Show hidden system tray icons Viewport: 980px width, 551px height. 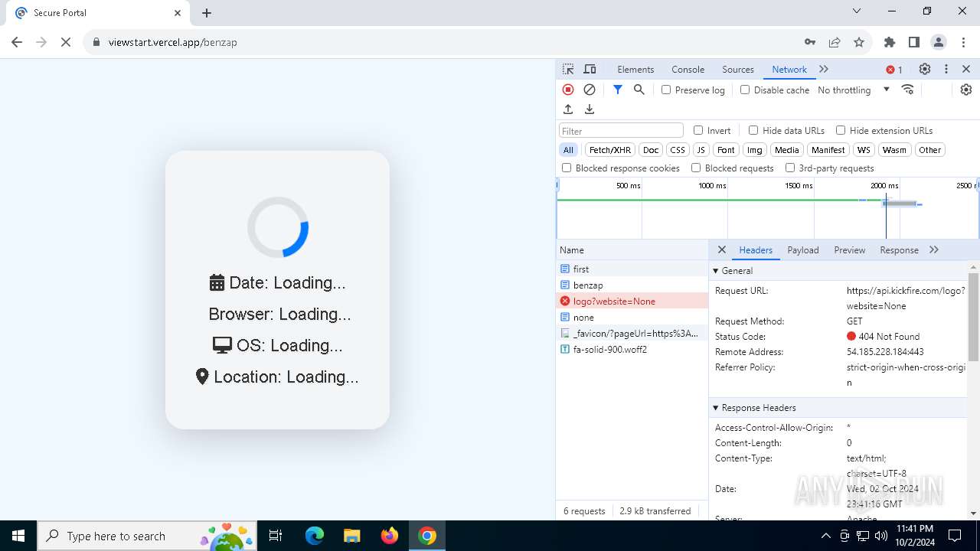pos(826,536)
